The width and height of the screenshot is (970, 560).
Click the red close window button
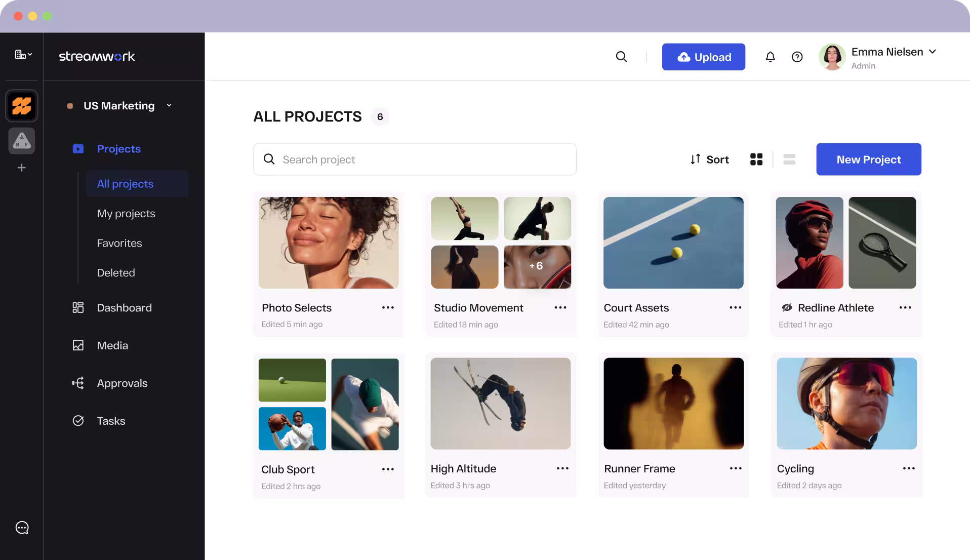pyautogui.click(x=18, y=16)
